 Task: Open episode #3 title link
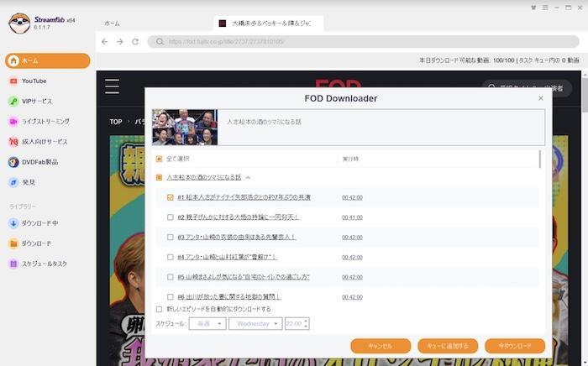237,237
